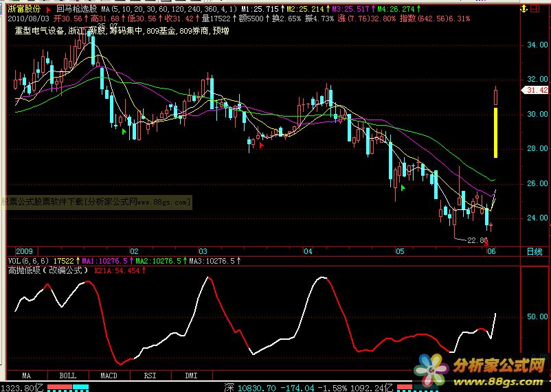Screen dimensions: 551x392
Task: Click the MA(5,10,20,30,60,120,240,360,4,1) parameters
Action: pyautogui.click(x=169, y=9)
